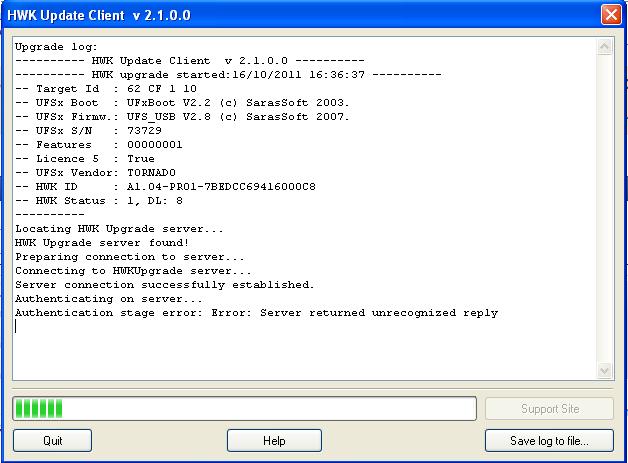Viewport: 628px width, 463px height.
Task: Click the 'Features : 00000001' line
Action: coord(99,145)
